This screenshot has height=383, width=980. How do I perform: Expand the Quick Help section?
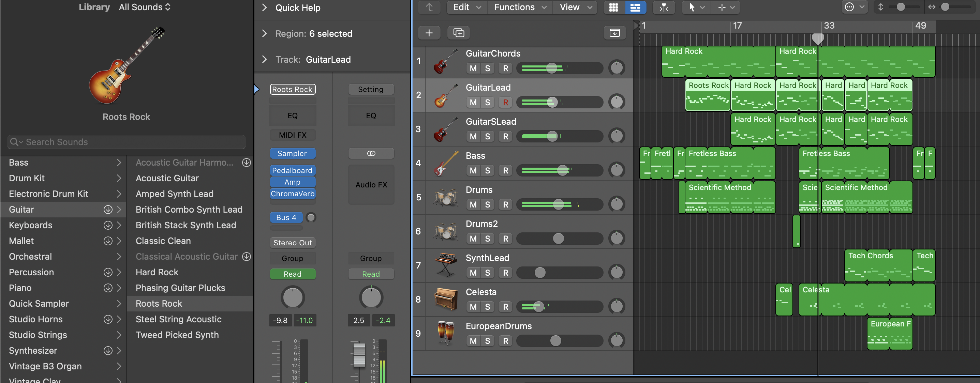point(264,7)
